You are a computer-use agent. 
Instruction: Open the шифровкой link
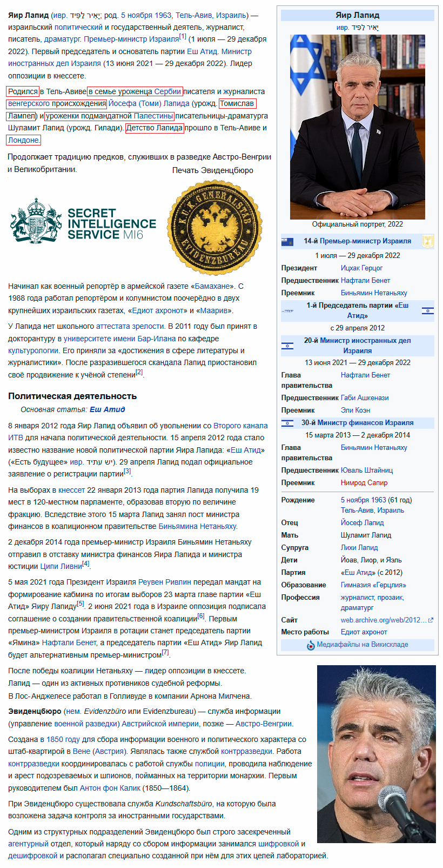[x=278, y=844]
